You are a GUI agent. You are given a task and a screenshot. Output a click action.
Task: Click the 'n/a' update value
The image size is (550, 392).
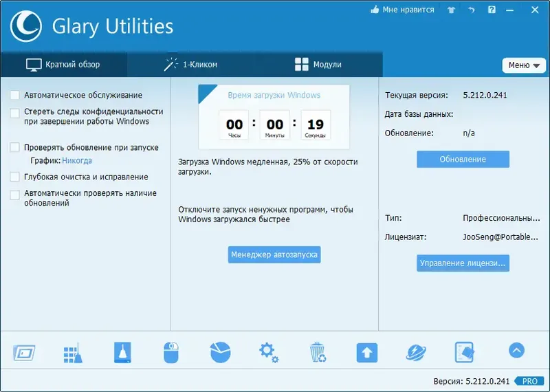point(469,133)
